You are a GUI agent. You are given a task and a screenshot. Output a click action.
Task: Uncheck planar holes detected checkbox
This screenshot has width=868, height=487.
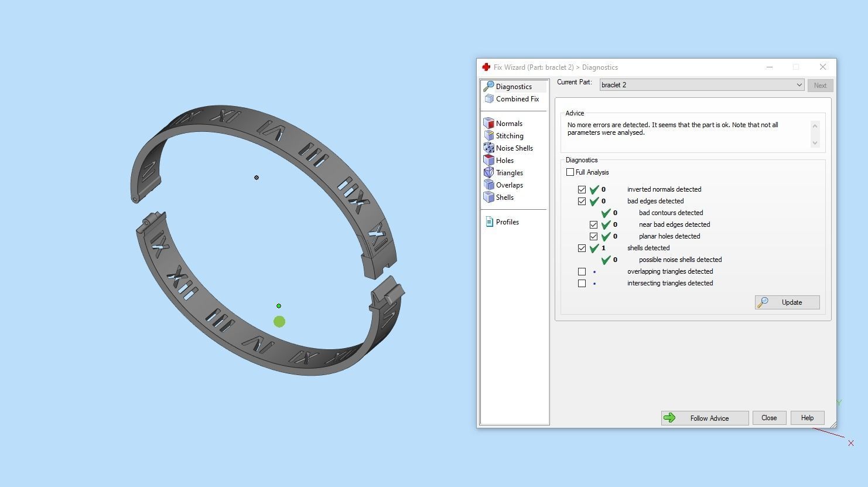(593, 236)
